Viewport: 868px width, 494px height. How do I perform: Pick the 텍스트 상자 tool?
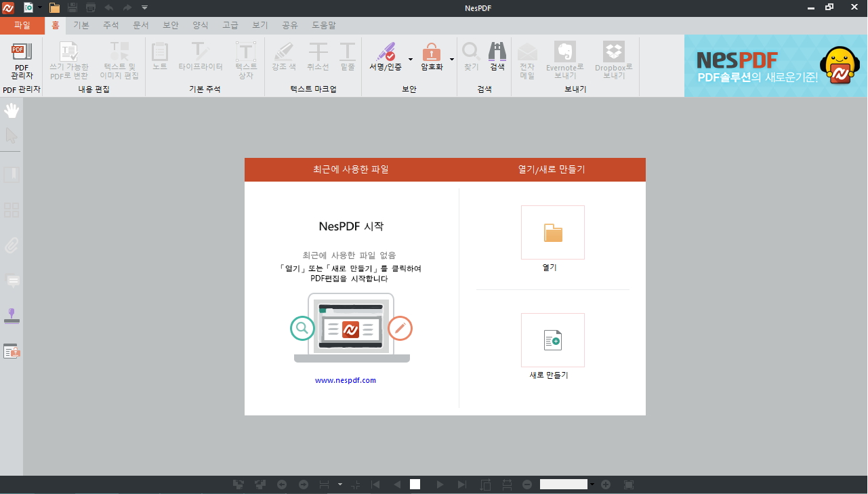point(246,61)
